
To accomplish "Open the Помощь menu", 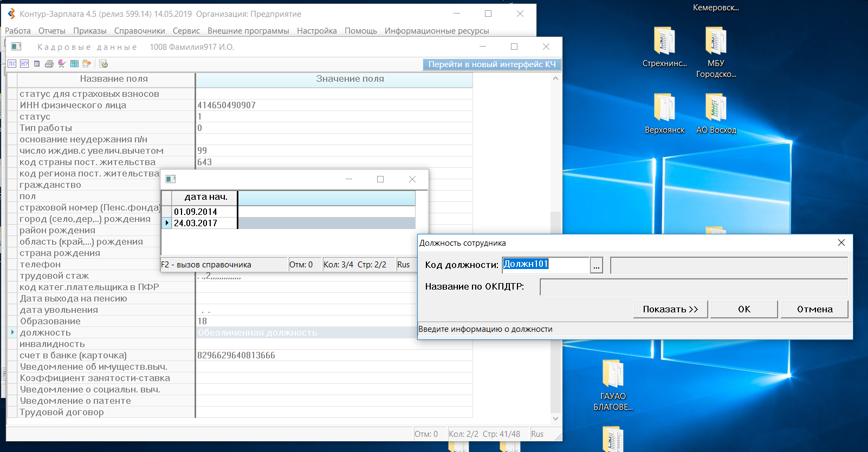I will [x=361, y=31].
